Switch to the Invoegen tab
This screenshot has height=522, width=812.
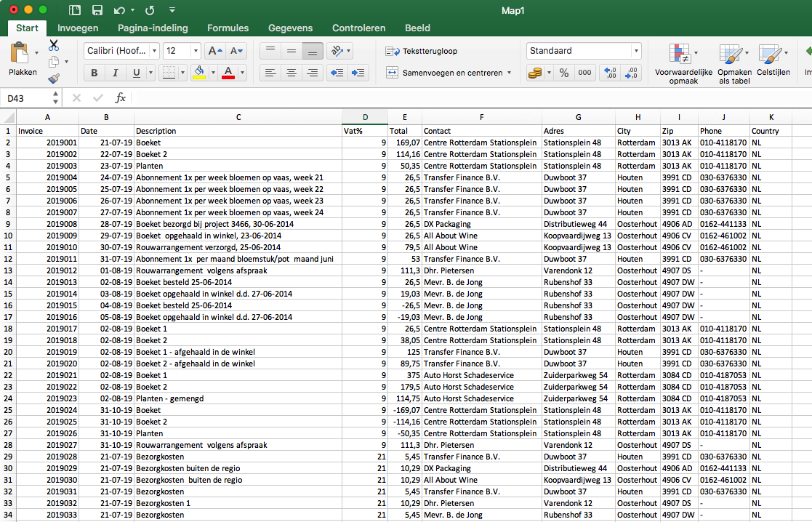pos(78,28)
